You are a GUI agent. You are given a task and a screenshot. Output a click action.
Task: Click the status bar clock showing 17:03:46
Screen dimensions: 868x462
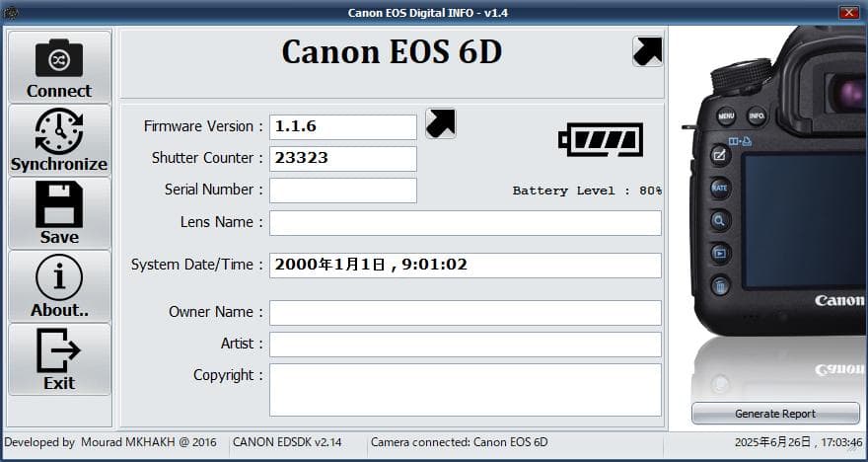click(x=798, y=442)
